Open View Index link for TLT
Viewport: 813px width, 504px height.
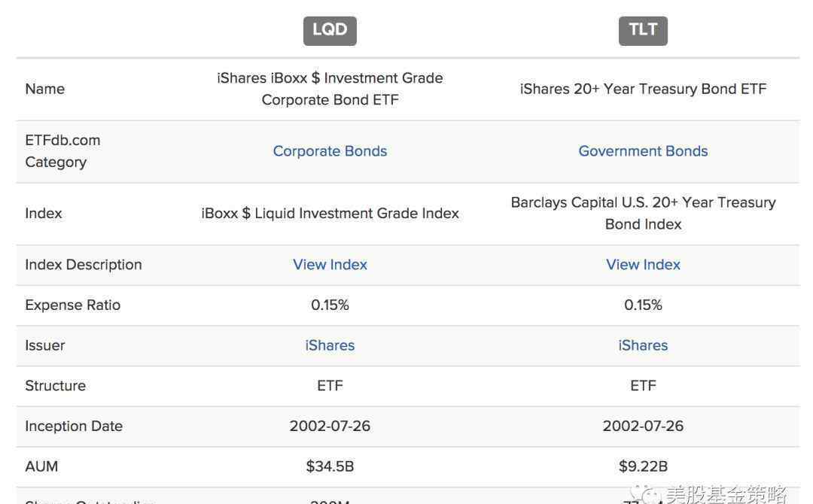click(643, 265)
